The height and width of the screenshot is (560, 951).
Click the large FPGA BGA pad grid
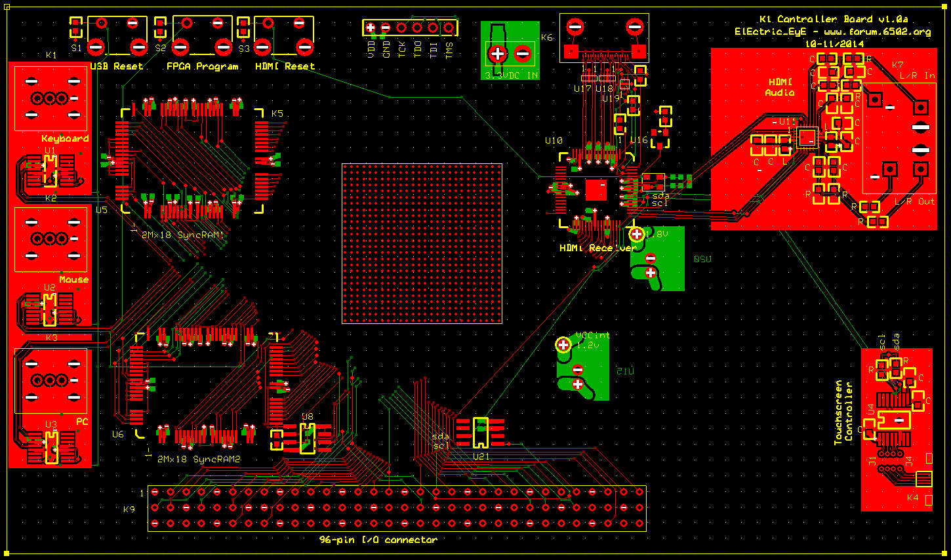[422, 243]
